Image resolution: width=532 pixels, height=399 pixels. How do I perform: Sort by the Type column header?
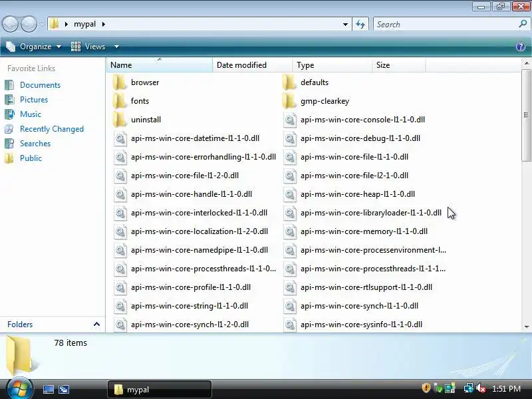pos(332,65)
